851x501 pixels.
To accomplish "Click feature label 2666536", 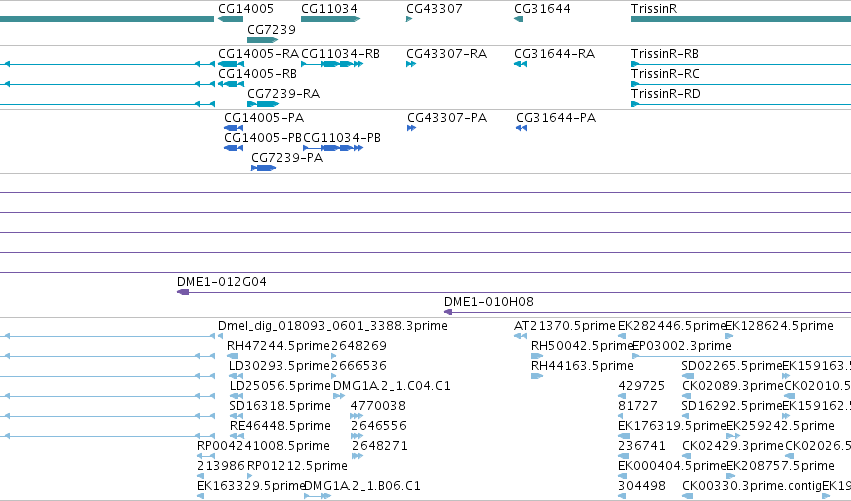I will [x=359, y=366].
